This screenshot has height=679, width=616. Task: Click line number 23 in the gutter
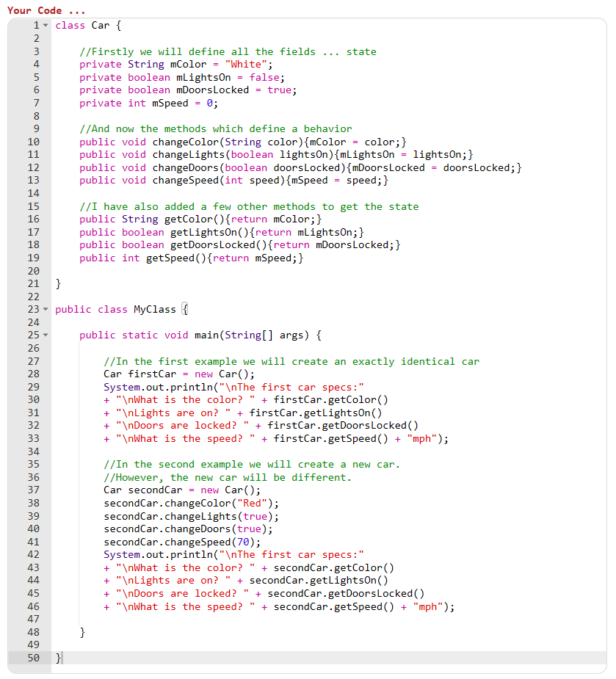pos(32,309)
